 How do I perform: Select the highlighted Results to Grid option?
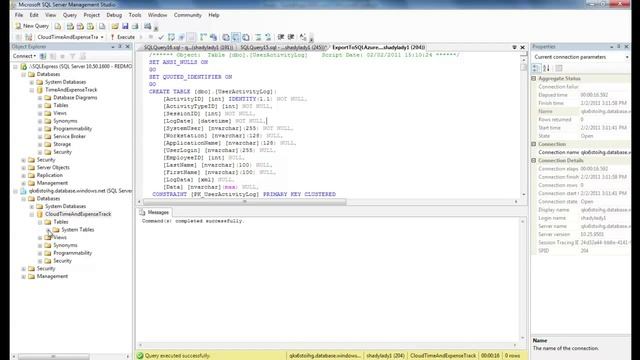236,37
